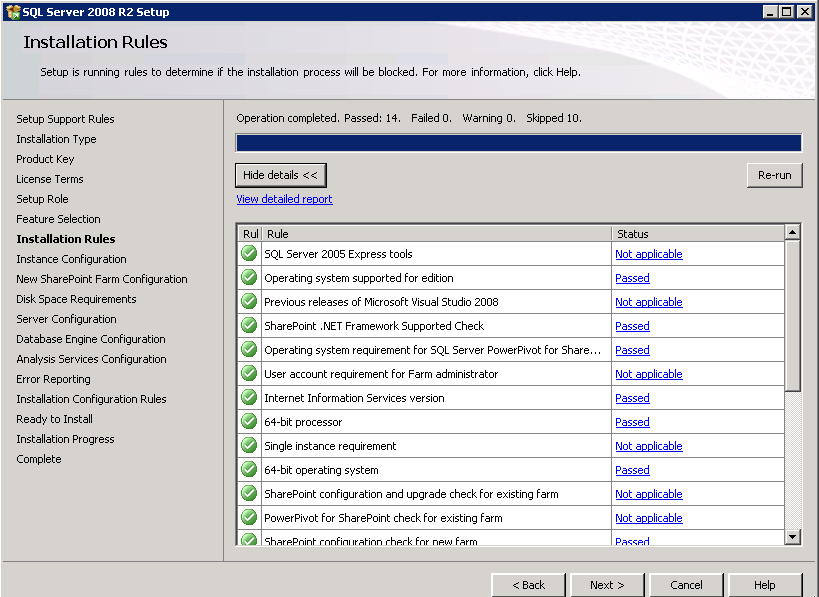Open Not applicable status for Single instance requirement
This screenshot has width=819, height=597.
coord(649,446)
